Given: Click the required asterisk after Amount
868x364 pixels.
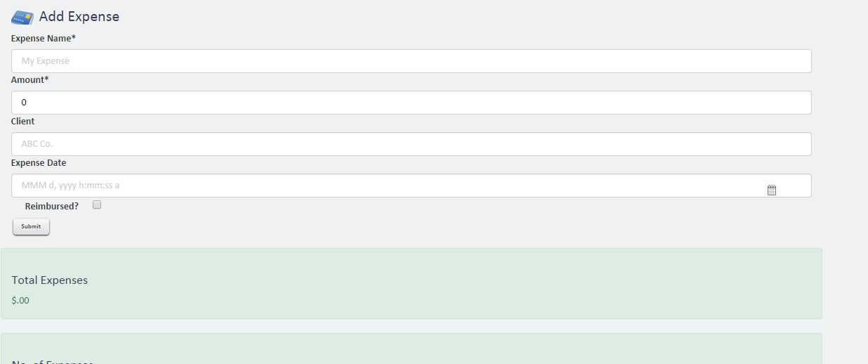Looking at the screenshot, I should (47, 79).
